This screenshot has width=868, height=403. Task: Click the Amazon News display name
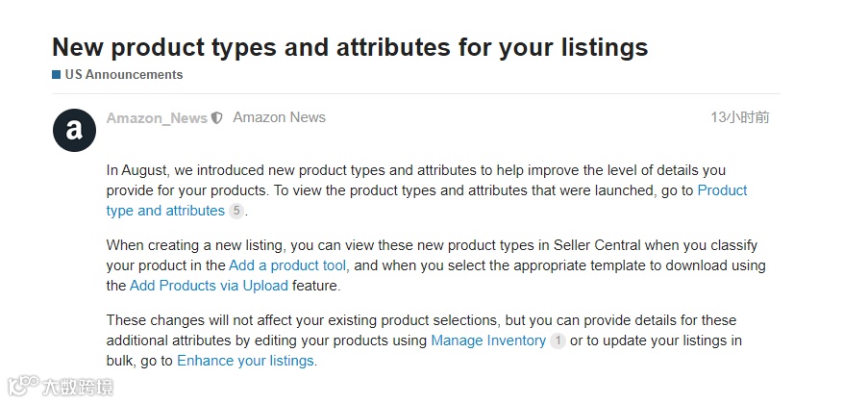click(x=279, y=117)
